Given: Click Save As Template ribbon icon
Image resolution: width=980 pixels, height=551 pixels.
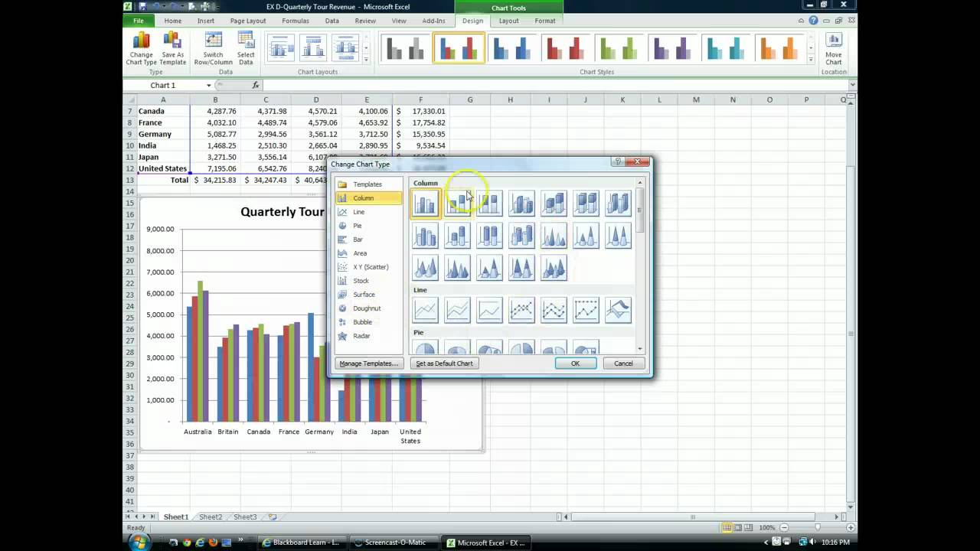Looking at the screenshot, I should pyautogui.click(x=173, y=49).
